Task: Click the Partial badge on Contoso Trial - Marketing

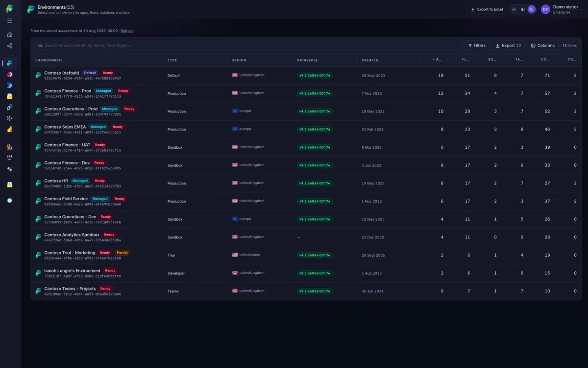Action: (x=122, y=253)
